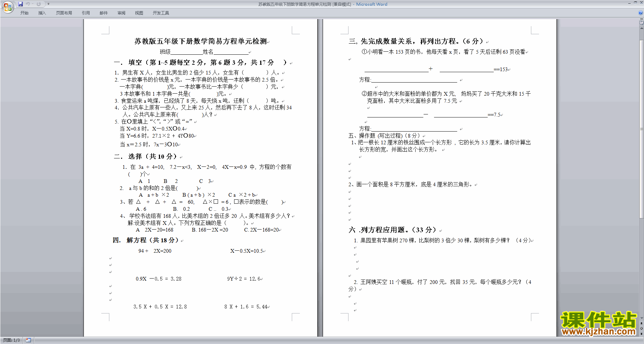
Task: Click the Previous Page double-arrow button
Action: [642, 323]
